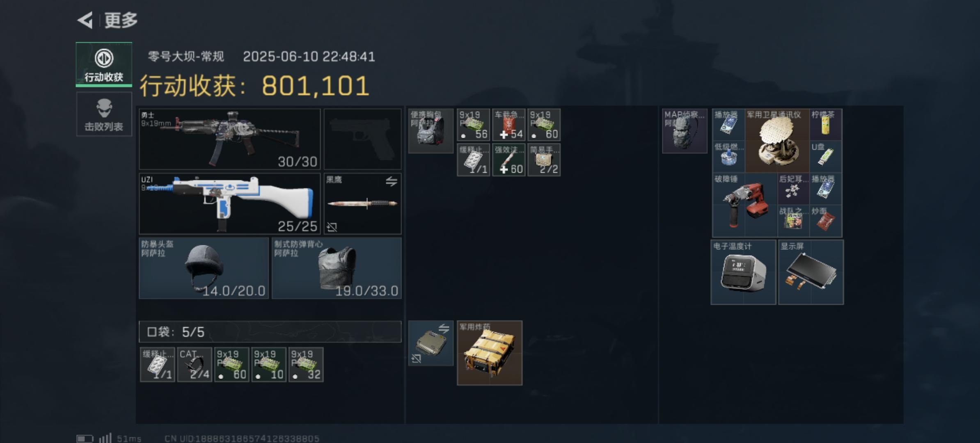Pick the 9x19 ammo stack of 32
980x443 pixels.
[x=306, y=365]
